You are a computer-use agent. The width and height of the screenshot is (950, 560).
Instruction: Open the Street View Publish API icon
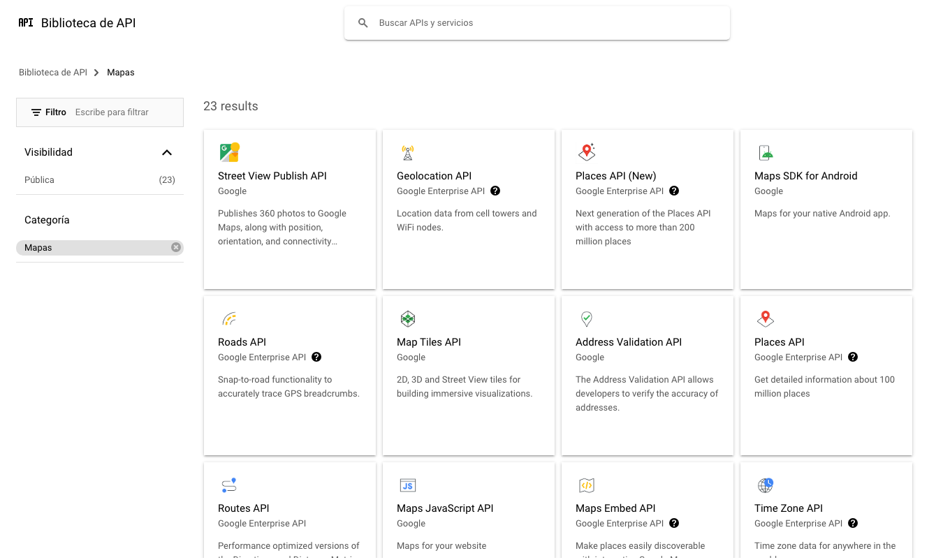pos(230,152)
